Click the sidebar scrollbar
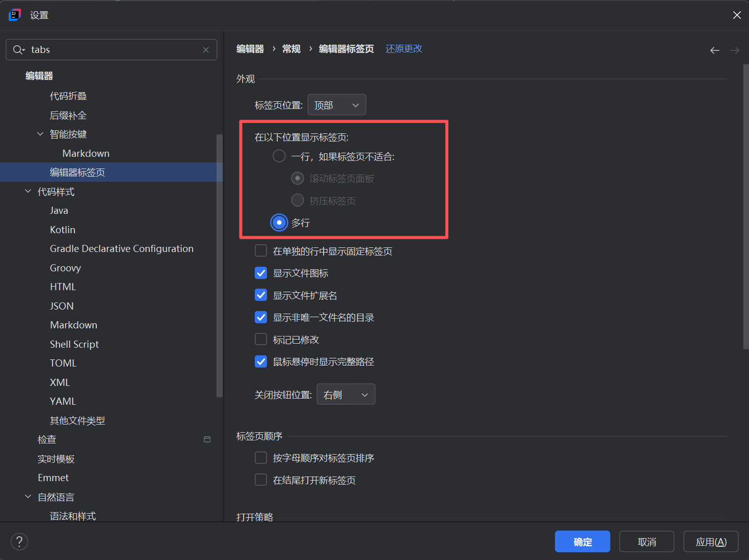This screenshot has height=560, width=749. pyautogui.click(x=220, y=265)
